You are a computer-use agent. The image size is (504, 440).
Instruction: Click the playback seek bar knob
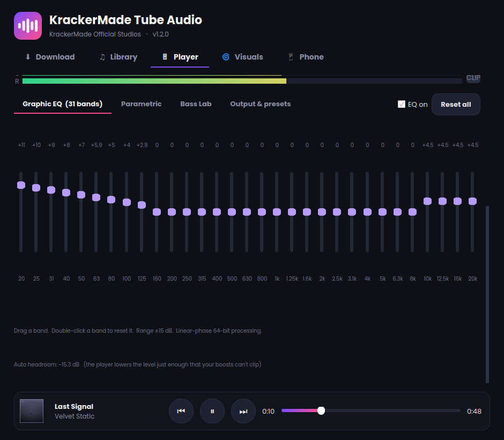coord(321,410)
